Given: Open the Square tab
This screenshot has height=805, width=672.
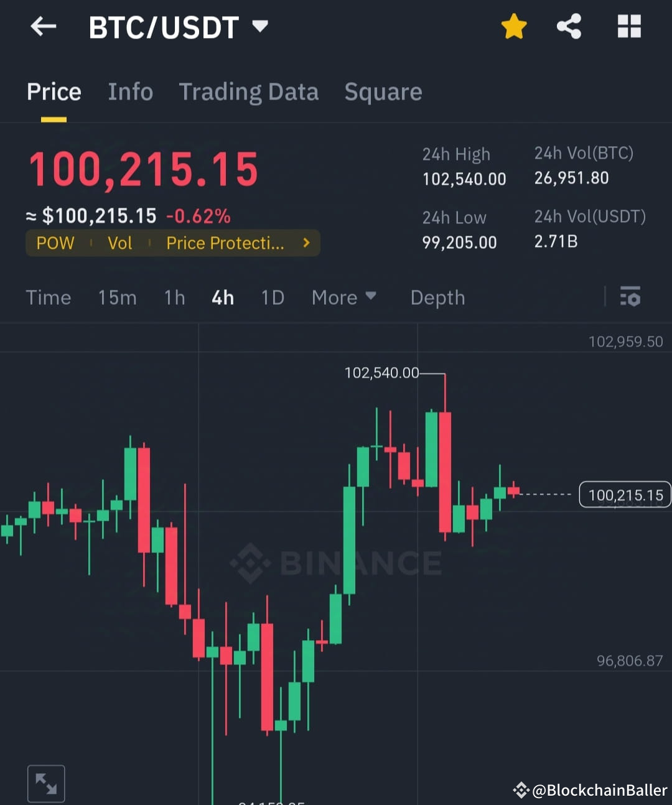Looking at the screenshot, I should tap(383, 91).
